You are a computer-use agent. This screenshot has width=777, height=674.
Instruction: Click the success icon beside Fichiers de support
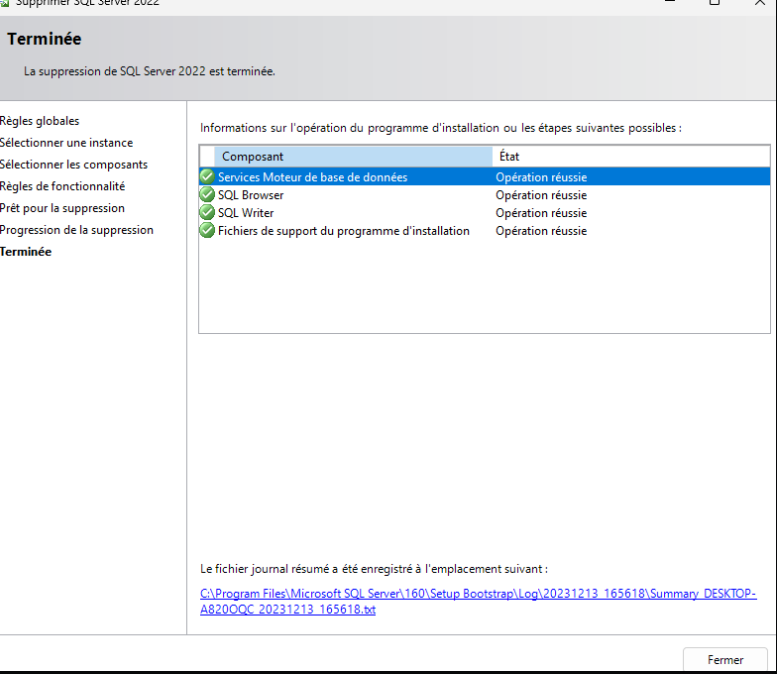(x=207, y=230)
